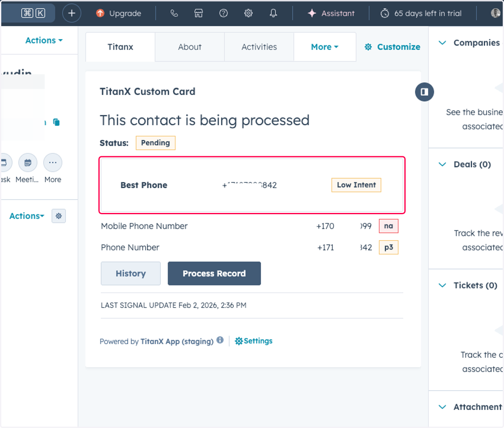Click the Customize link

(x=399, y=47)
